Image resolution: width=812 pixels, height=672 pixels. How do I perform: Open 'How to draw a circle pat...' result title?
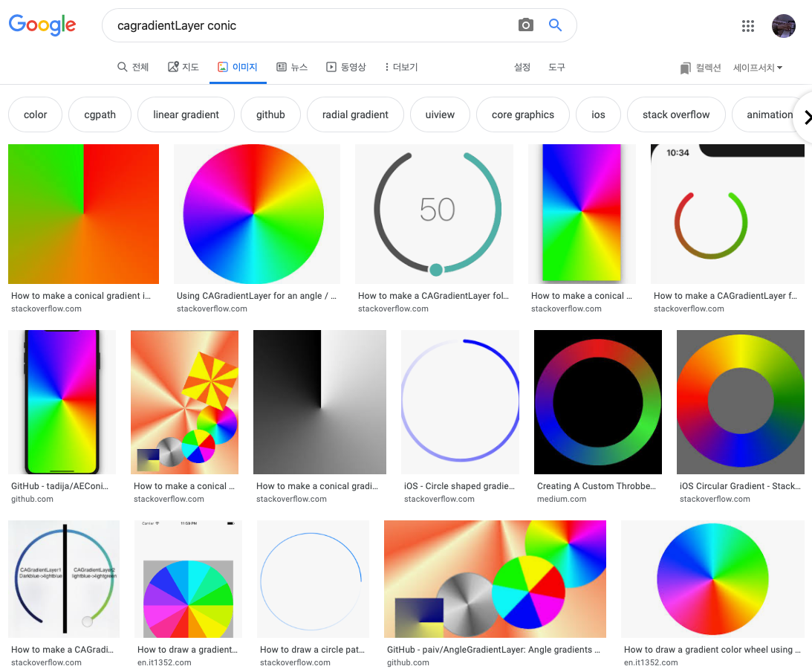312,649
